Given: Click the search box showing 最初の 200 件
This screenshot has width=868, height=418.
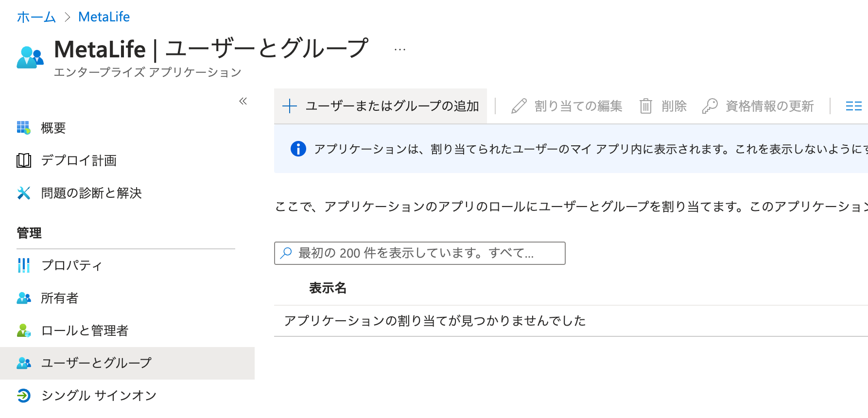Looking at the screenshot, I should [x=419, y=253].
